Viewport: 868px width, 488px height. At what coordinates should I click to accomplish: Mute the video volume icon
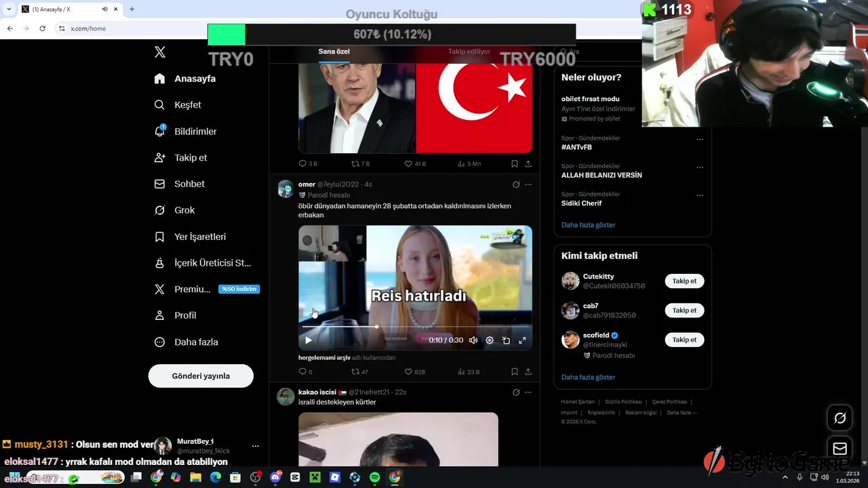click(x=473, y=340)
